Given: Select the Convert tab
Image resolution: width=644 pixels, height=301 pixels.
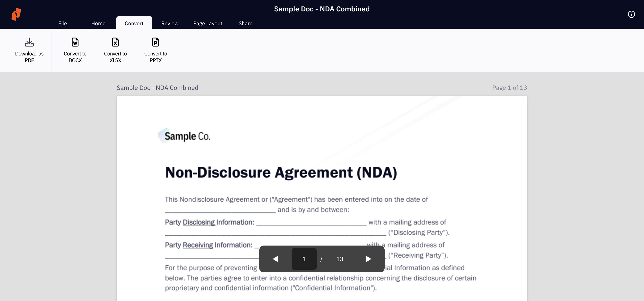Looking at the screenshot, I should click(134, 23).
